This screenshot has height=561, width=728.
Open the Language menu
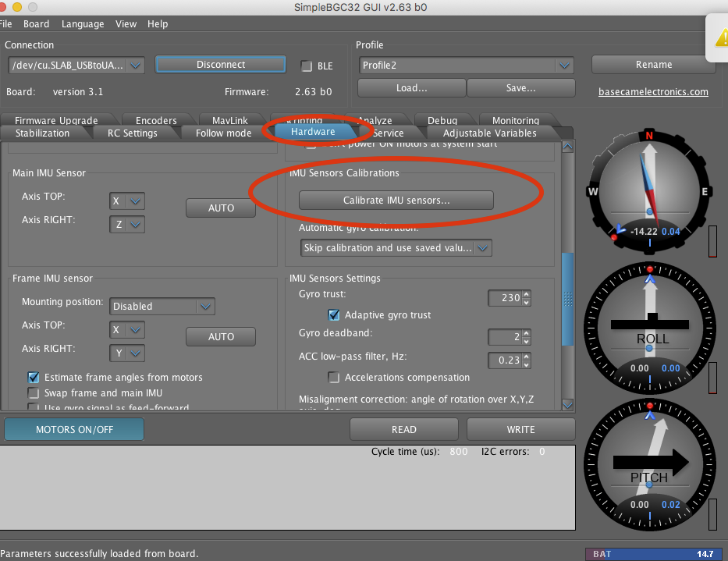pos(83,23)
